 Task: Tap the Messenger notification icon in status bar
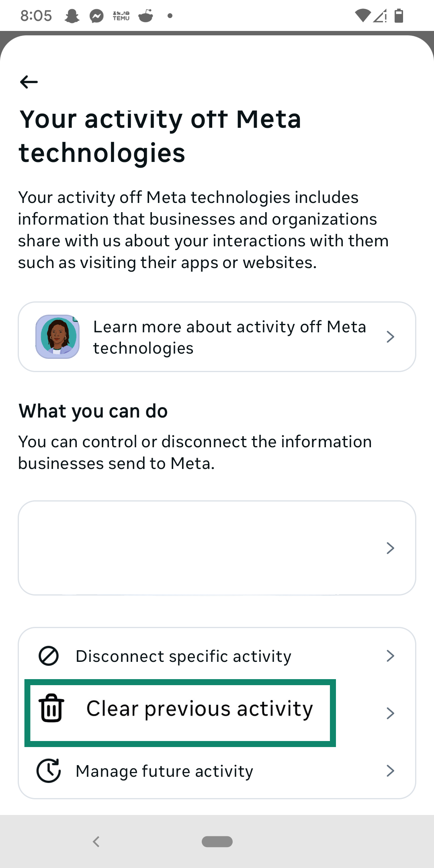pos(96,15)
